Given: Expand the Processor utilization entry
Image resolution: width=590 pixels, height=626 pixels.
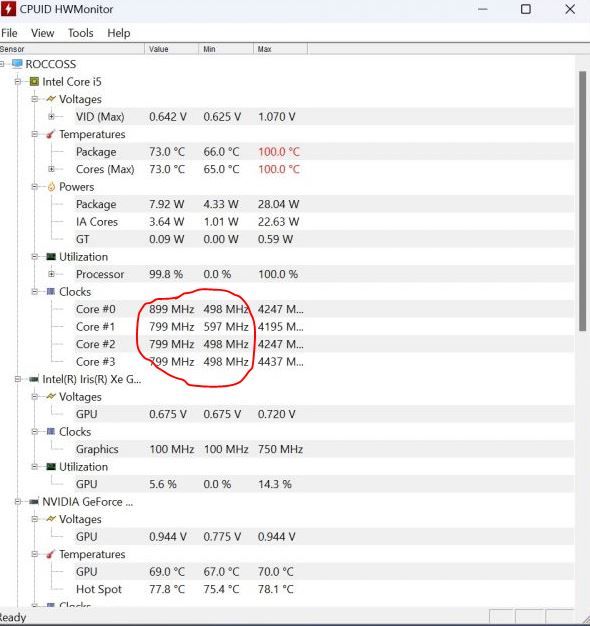Looking at the screenshot, I should [51, 274].
